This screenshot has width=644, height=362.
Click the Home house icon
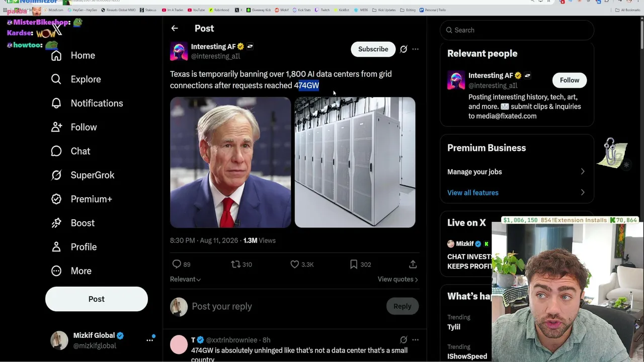tap(56, 55)
